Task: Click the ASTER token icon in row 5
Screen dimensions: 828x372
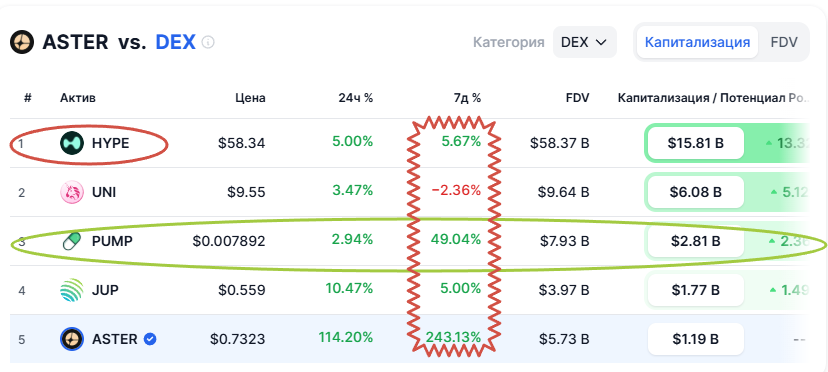Action: pos(72,339)
